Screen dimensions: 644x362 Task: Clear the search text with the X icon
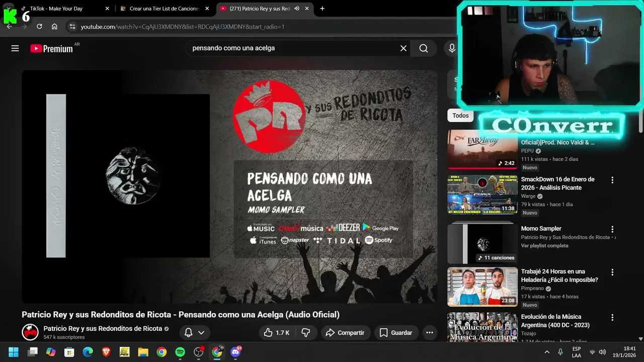click(x=403, y=48)
